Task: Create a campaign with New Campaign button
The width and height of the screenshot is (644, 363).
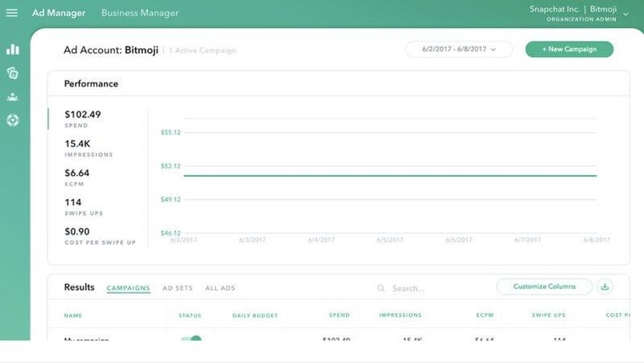Action: [569, 49]
